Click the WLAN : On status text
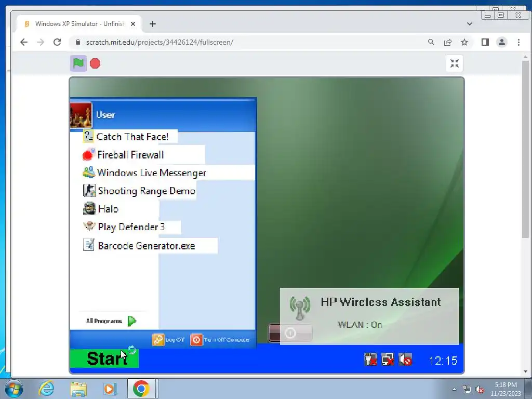Image resolution: width=532 pixels, height=399 pixels. coord(360,325)
